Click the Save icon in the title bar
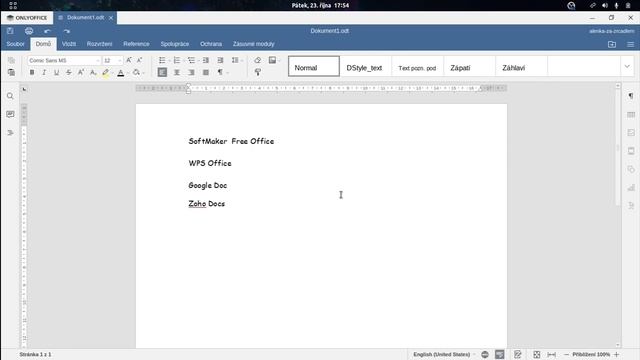 pos(10,31)
